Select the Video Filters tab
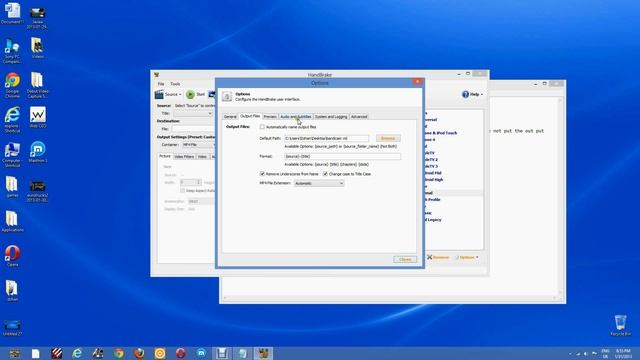 [184, 157]
